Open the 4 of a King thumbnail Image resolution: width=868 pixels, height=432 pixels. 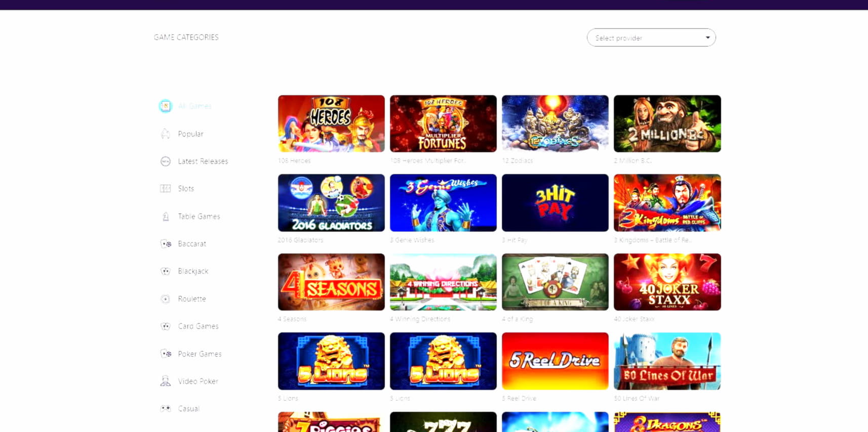(555, 282)
